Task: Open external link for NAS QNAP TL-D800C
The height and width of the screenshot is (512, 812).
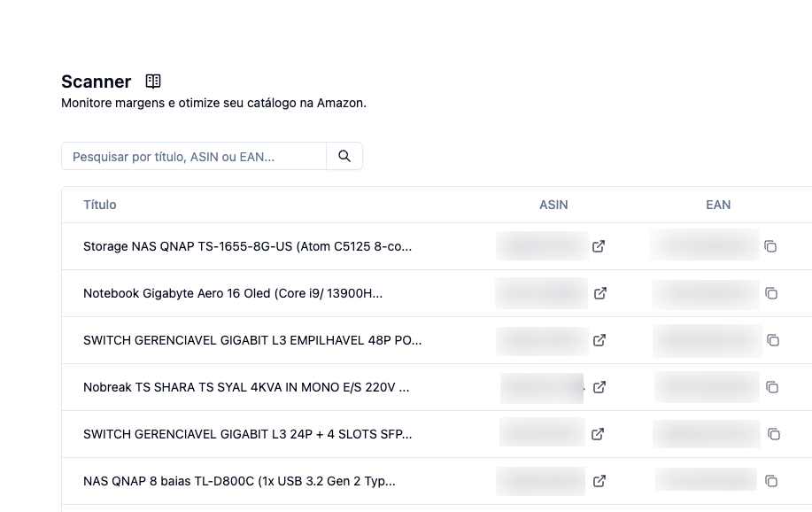Action: 599,481
